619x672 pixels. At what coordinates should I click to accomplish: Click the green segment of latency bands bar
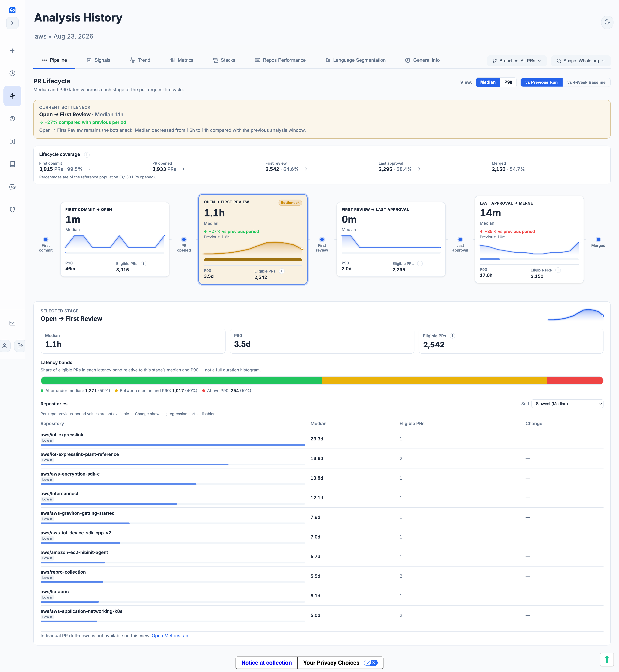click(181, 381)
